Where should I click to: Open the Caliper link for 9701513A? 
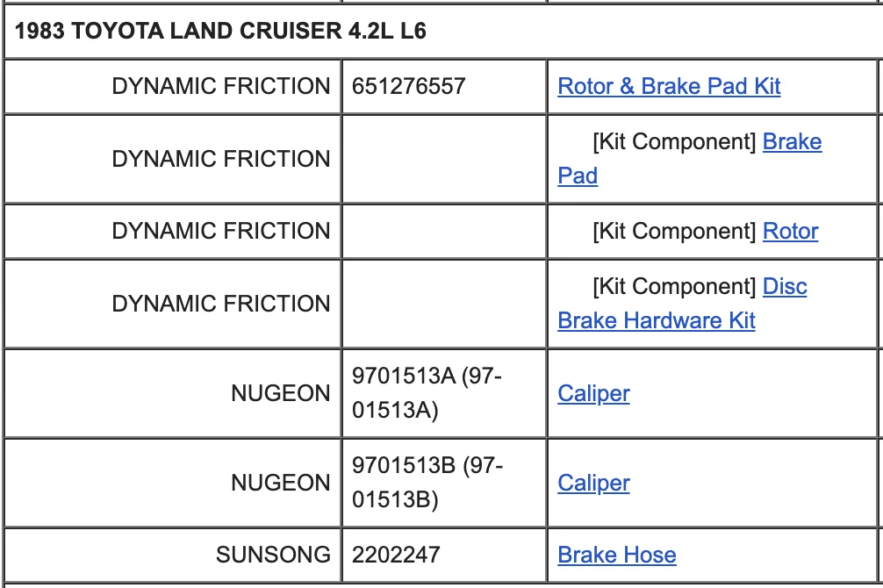593,393
